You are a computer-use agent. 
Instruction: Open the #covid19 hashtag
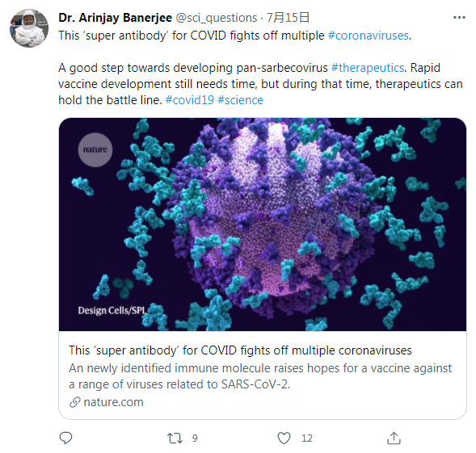(x=190, y=100)
